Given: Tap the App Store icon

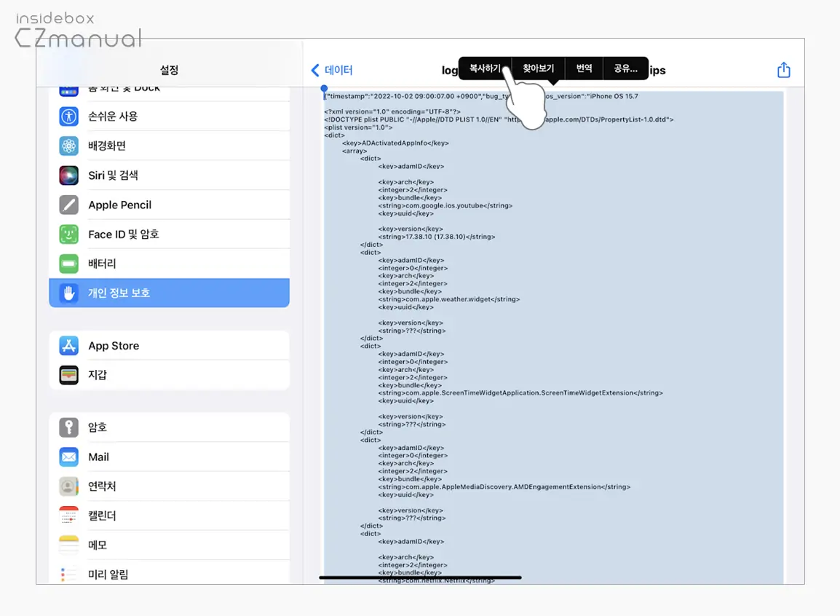Looking at the screenshot, I should pos(68,345).
